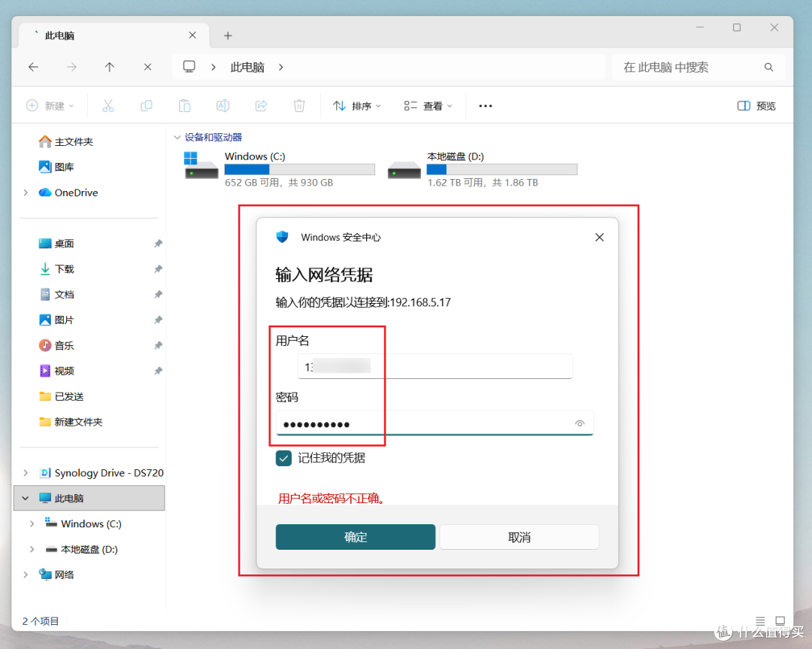
Task: Click the 用户名 input field
Action: tap(435, 367)
